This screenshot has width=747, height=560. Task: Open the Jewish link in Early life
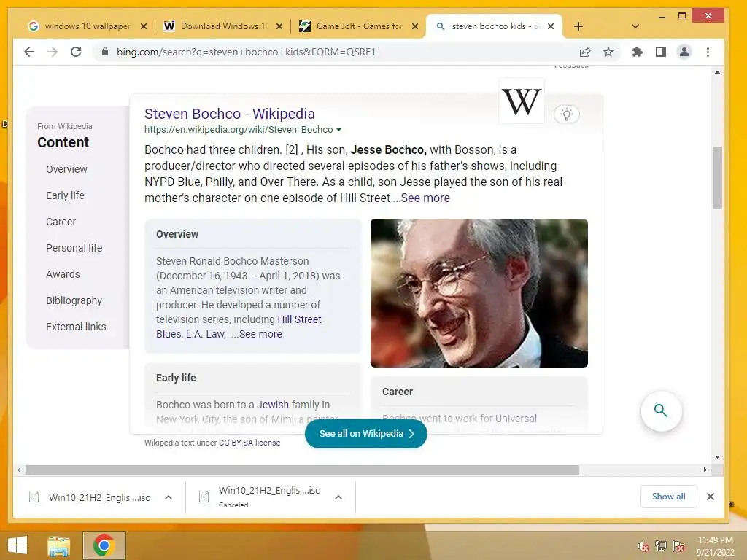[x=273, y=405]
